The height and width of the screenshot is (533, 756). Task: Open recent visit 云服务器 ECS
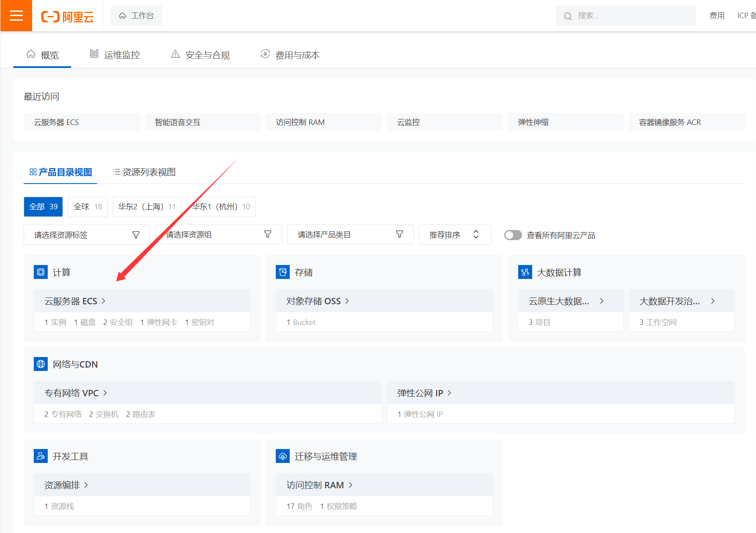point(82,122)
